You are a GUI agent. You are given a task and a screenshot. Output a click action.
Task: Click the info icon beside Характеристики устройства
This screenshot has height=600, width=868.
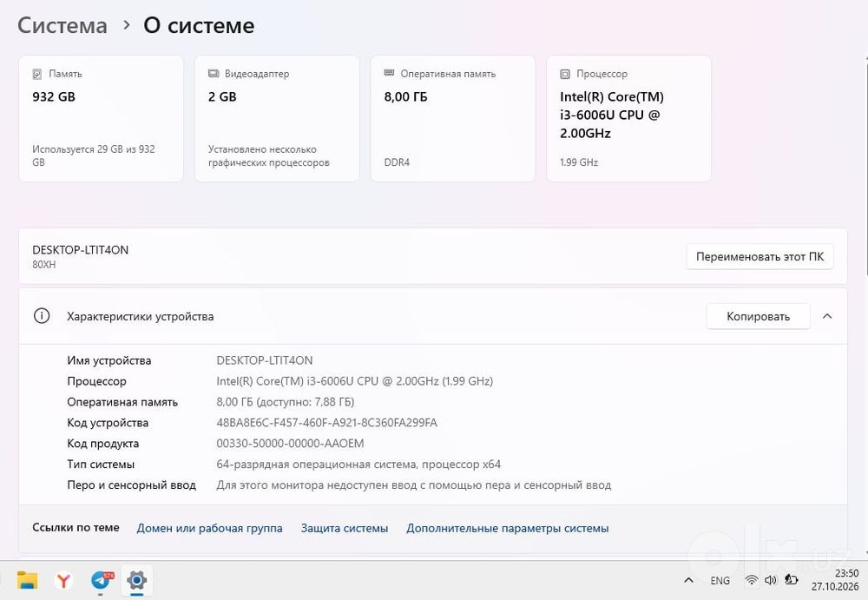(x=42, y=316)
